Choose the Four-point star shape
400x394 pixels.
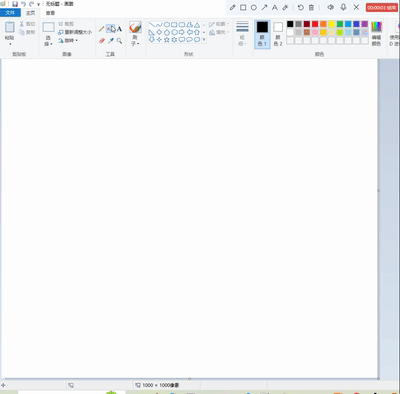click(x=159, y=40)
